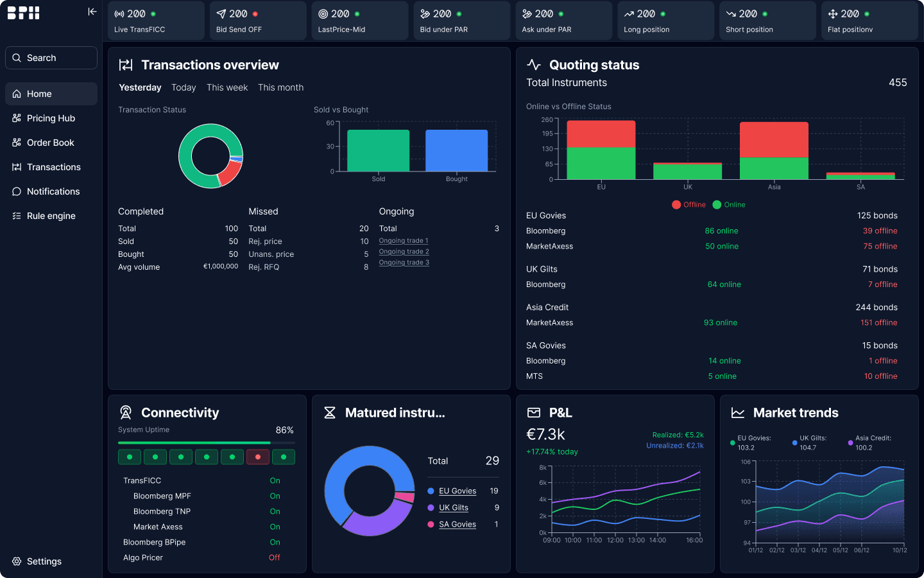Image resolution: width=924 pixels, height=578 pixels.
Task: Click the Bid Send OFF status tile
Action: pyautogui.click(x=258, y=21)
